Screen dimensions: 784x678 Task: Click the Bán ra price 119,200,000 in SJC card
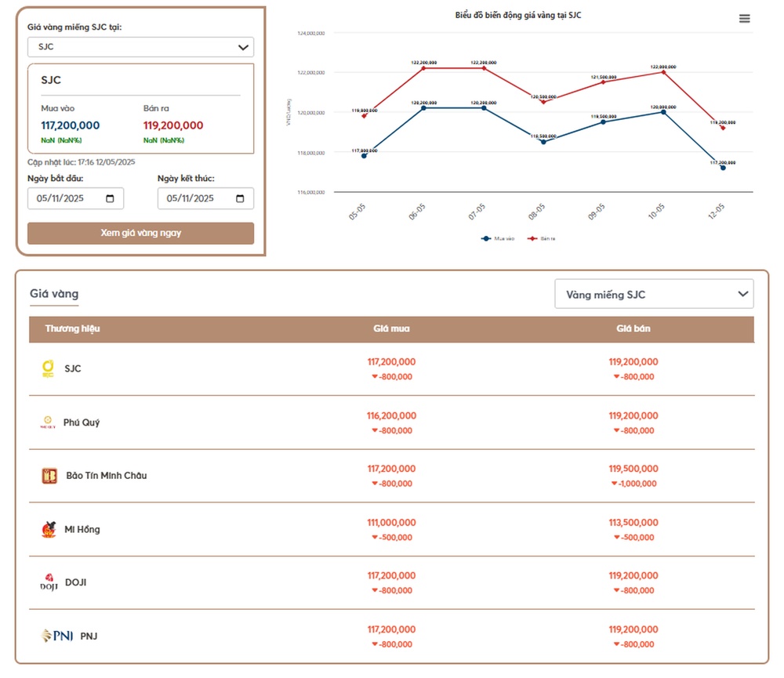click(173, 125)
